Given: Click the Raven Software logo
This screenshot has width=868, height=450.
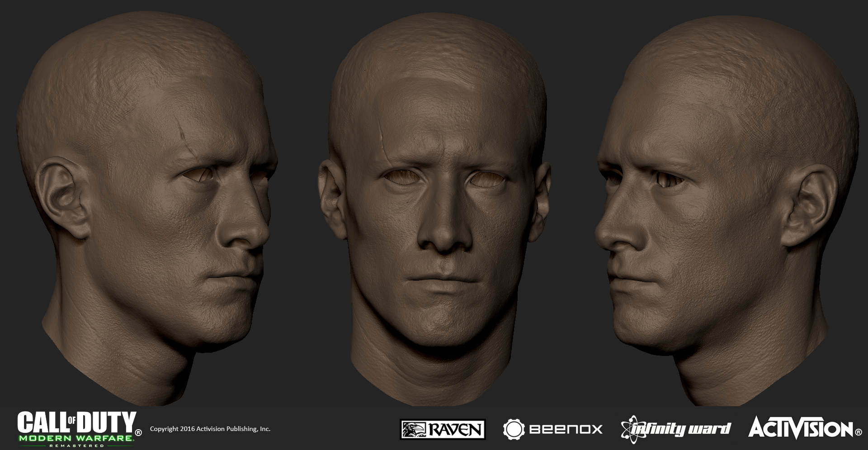Looking at the screenshot, I should coord(443,429).
